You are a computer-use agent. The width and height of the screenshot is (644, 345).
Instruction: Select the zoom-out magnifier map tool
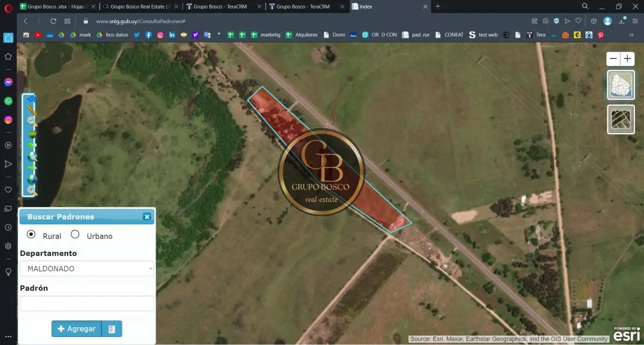tap(31, 121)
